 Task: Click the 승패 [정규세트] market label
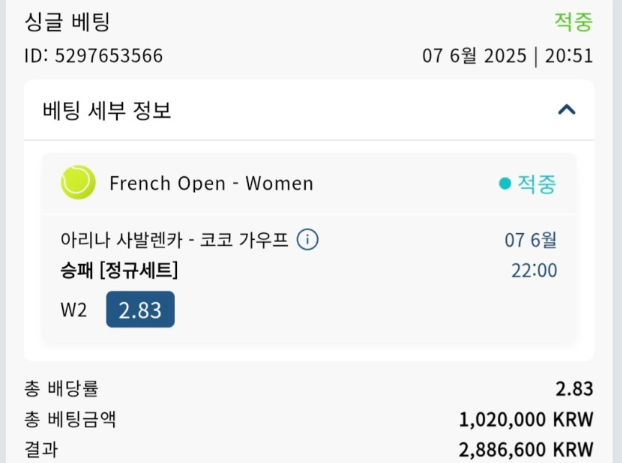(x=119, y=271)
